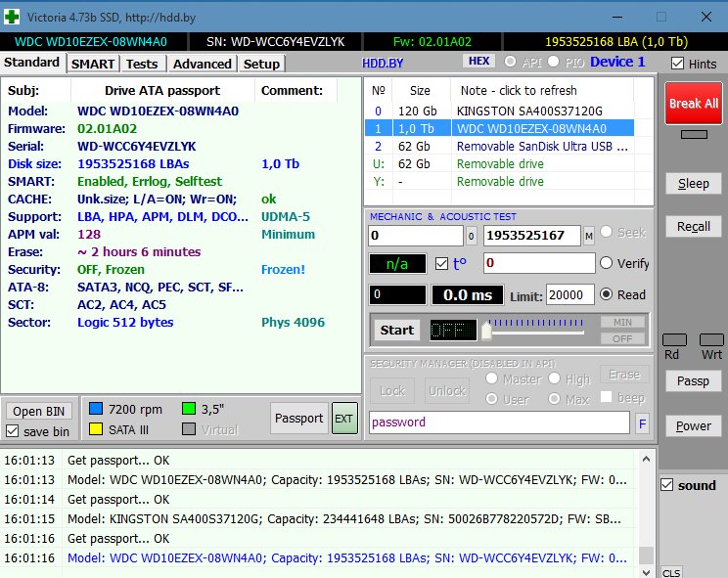Click the end LBA field 1953525167
The height and width of the screenshot is (578, 728).
(532, 236)
